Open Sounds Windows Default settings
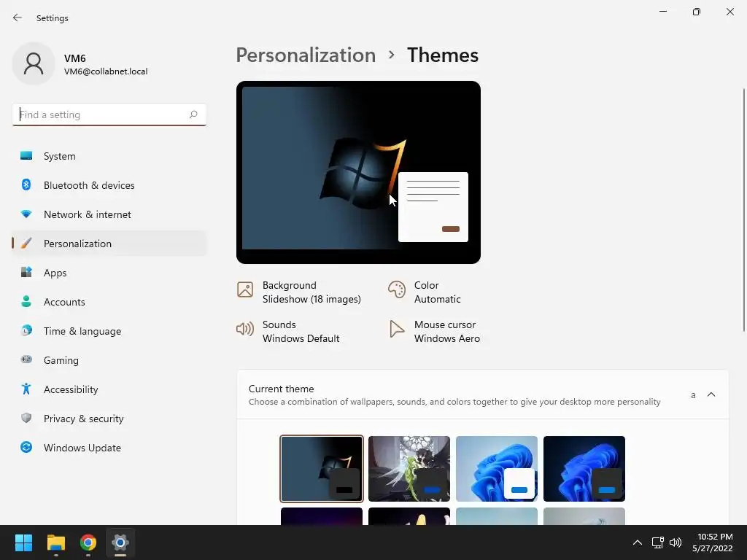This screenshot has height=560, width=747. coord(288,332)
